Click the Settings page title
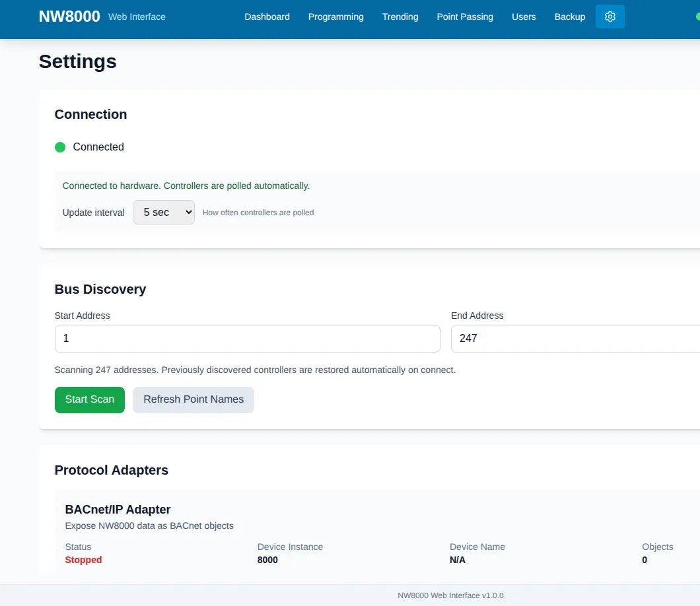The width and height of the screenshot is (700, 606). click(78, 61)
